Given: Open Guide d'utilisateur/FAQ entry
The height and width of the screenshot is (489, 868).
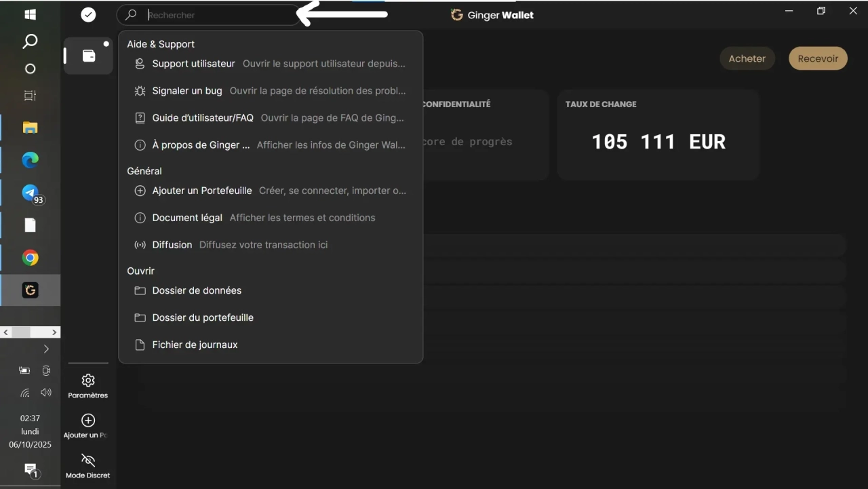Looking at the screenshot, I should [x=271, y=118].
